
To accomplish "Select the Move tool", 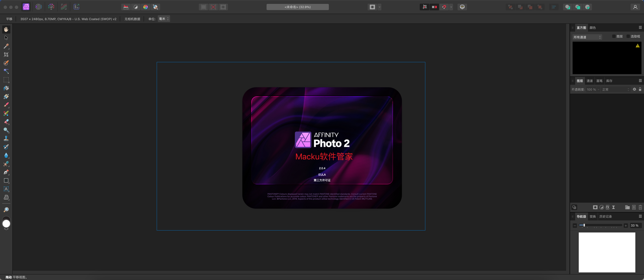I will [x=6, y=38].
